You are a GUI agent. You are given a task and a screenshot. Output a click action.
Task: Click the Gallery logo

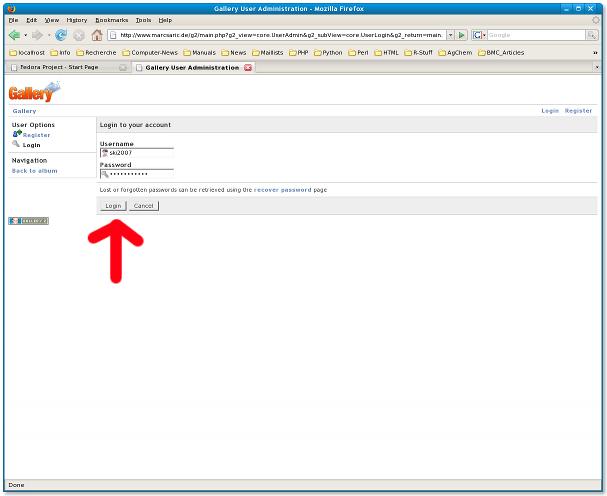(34, 93)
